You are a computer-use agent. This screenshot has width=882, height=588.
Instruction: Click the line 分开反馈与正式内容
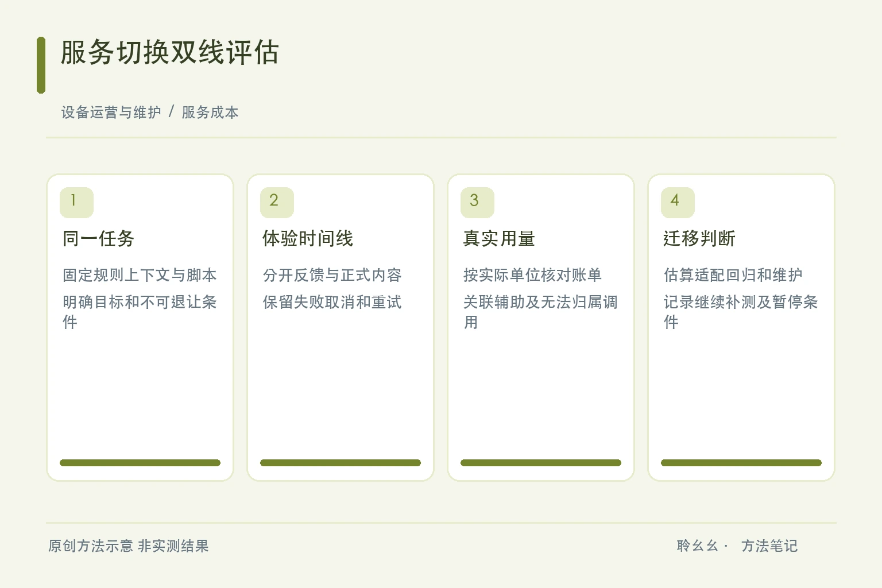(x=332, y=275)
